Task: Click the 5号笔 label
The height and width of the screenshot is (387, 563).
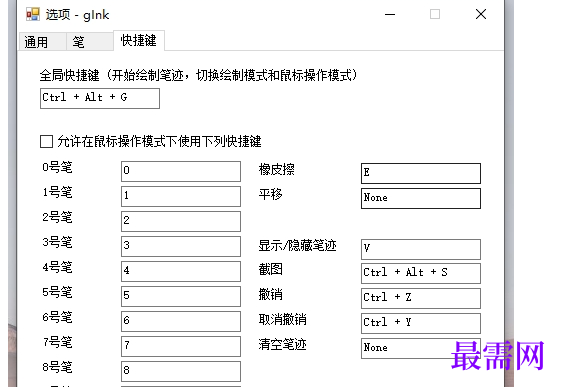Action: click(x=57, y=292)
